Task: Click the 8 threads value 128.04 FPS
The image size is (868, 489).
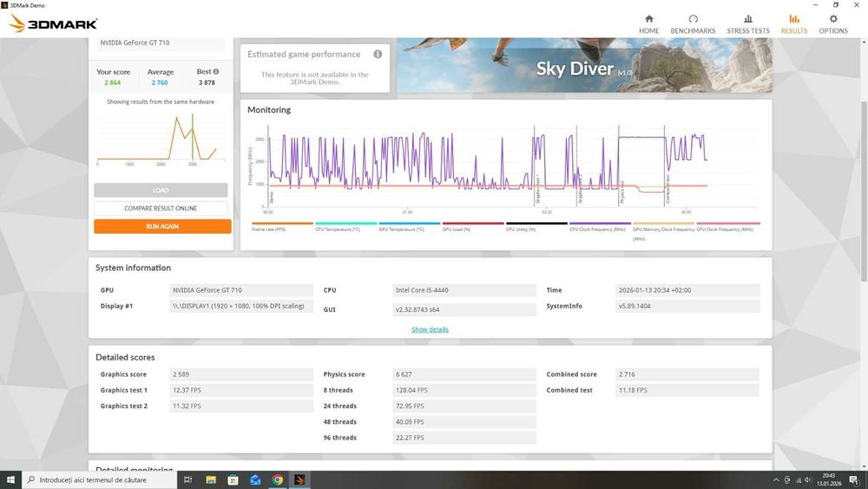Action: click(464, 391)
